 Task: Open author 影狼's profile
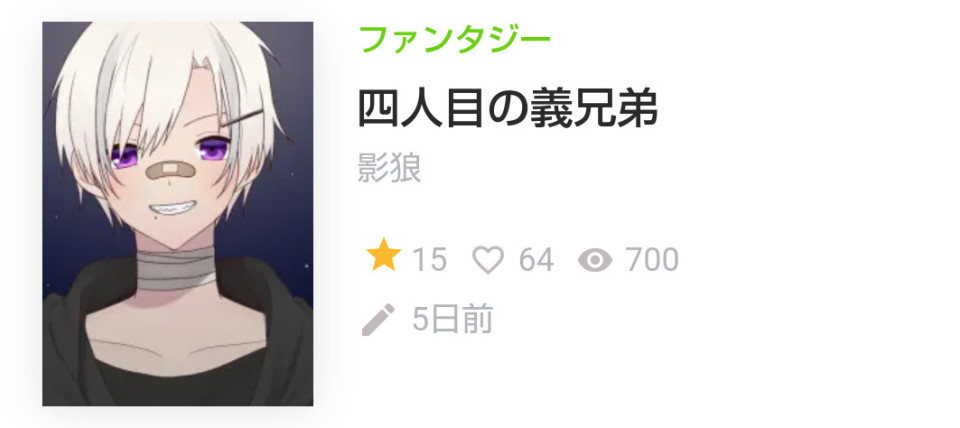389,168
